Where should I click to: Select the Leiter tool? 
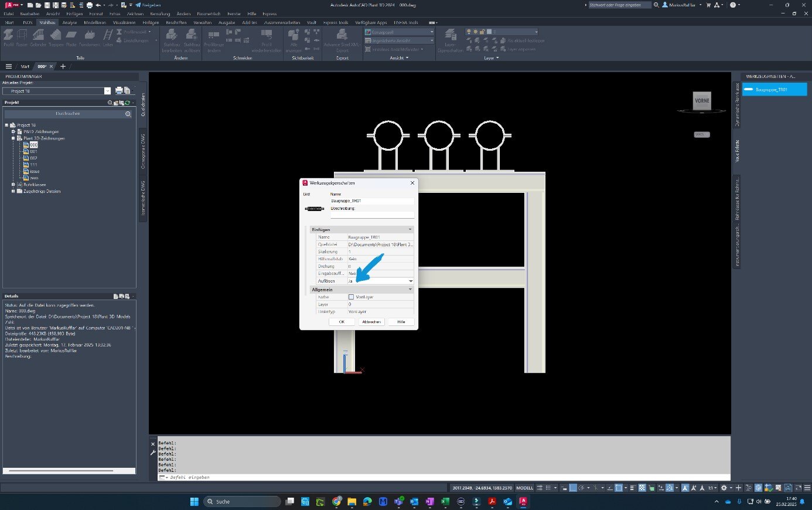(x=108, y=38)
